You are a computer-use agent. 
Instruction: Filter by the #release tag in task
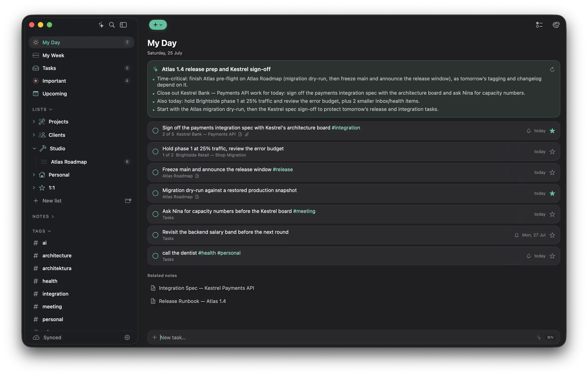(x=283, y=169)
